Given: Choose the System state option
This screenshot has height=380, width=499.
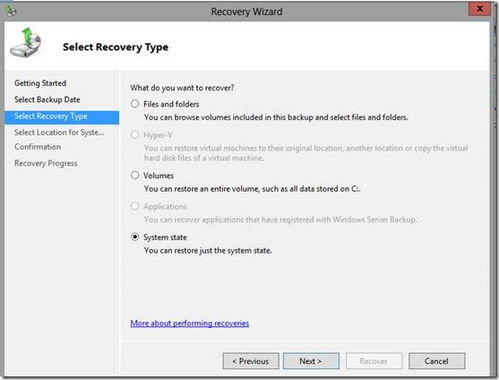Looking at the screenshot, I should click(x=135, y=237).
